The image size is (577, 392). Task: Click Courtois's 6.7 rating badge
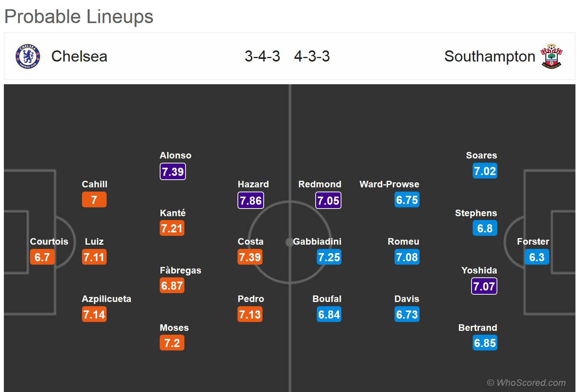(x=42, y=257)
